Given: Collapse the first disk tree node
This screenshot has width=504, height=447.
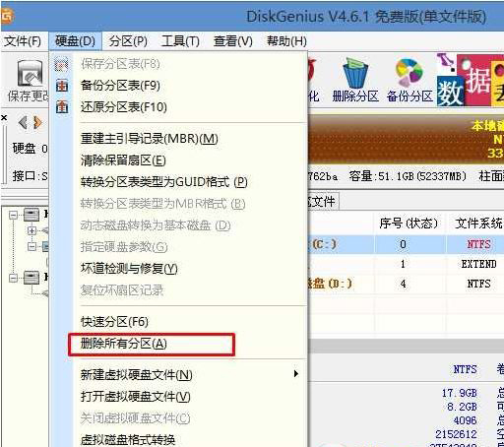Looking at the screenshot, I should (13, 216).
